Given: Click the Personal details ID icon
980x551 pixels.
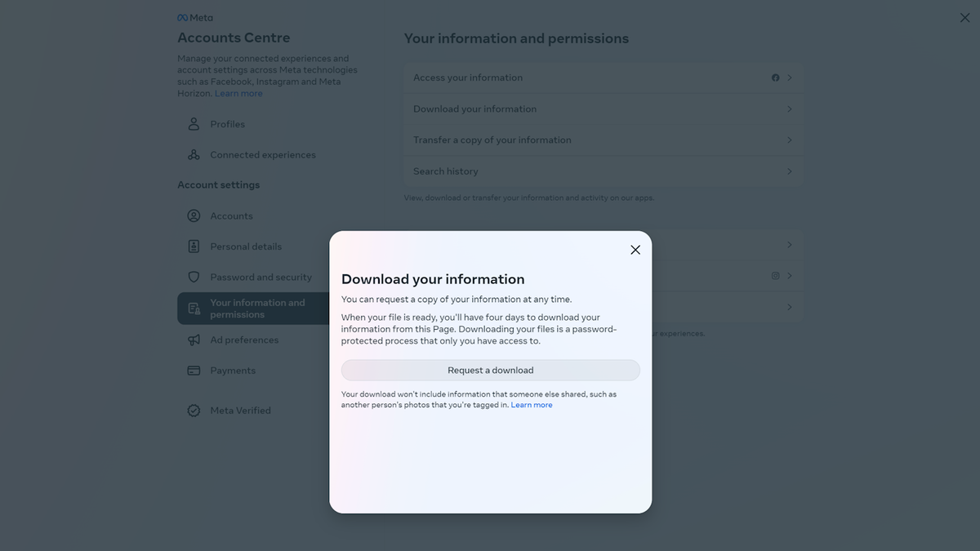Looking at the screenshot, I should [x=194, y=247].
